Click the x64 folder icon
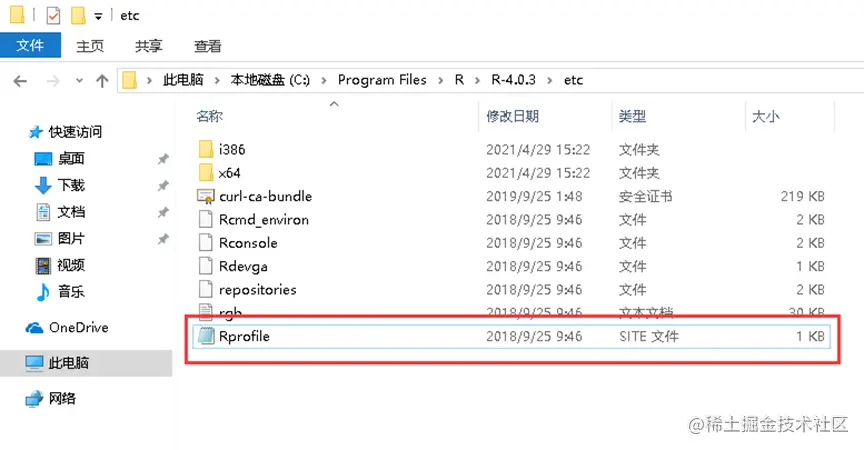The width and height of the screenshot is (864, 450). (206, 172)
